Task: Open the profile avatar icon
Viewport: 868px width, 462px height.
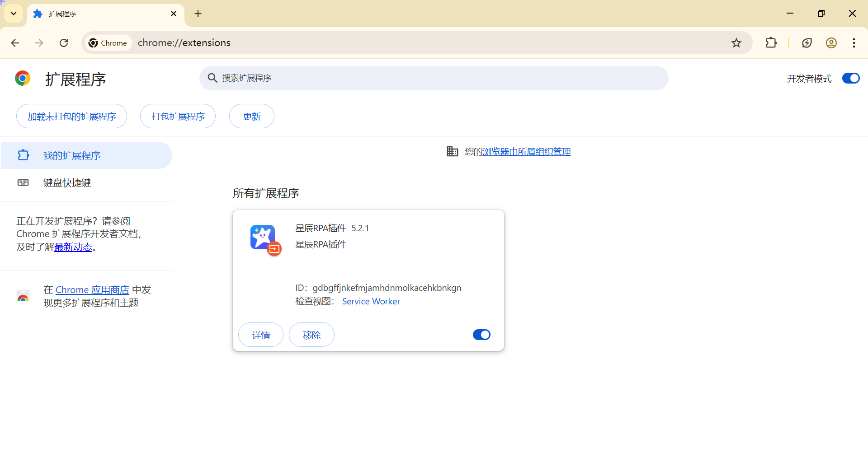Action: pos(831,43)
